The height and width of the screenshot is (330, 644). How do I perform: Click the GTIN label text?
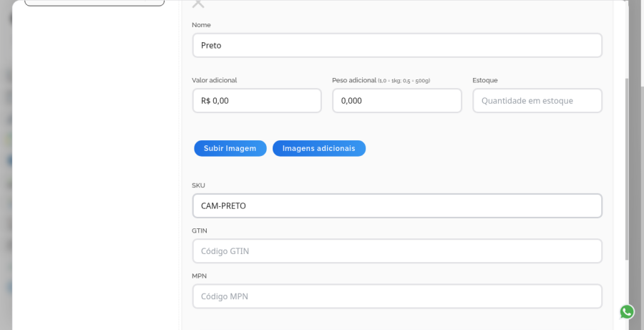coord(199,230)
